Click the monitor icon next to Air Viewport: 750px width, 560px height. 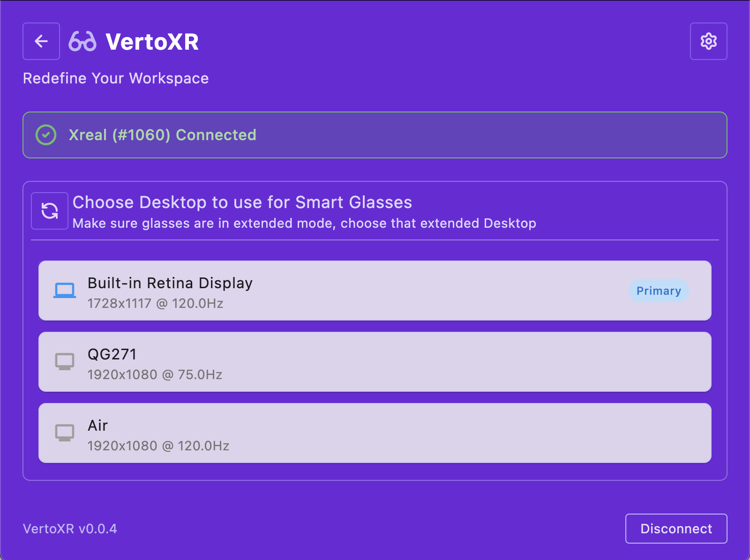pos(65,433)
